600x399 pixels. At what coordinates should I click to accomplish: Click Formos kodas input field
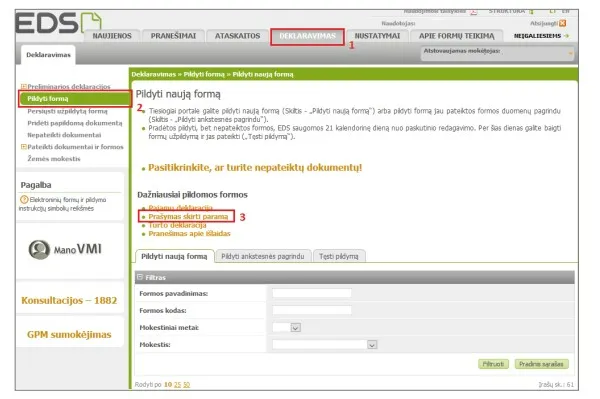click(312, 310)
